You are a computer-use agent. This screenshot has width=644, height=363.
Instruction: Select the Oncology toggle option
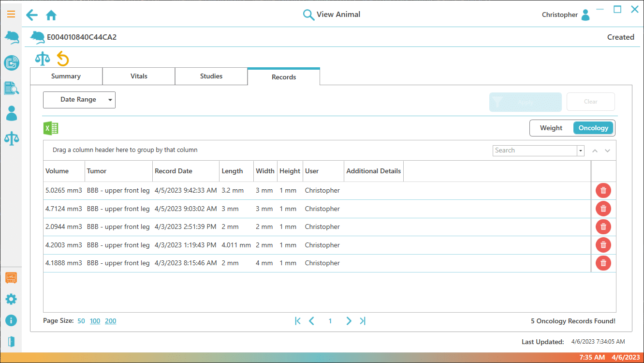click(593, 128)
